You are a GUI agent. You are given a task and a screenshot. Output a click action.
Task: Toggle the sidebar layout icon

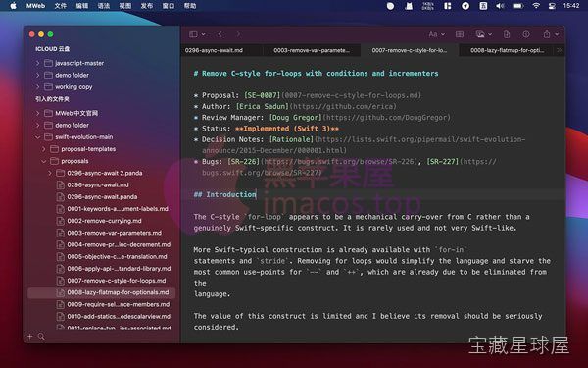tap(193, 34)
